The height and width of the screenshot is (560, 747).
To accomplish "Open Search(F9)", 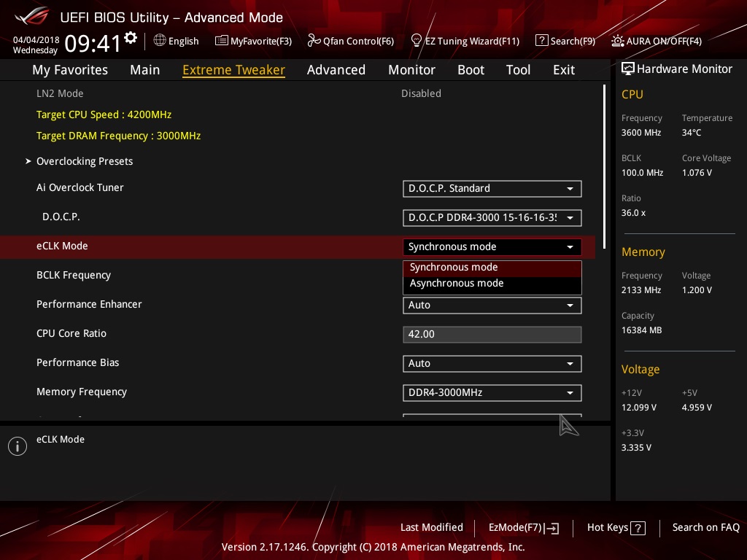I will coord(565,41).
